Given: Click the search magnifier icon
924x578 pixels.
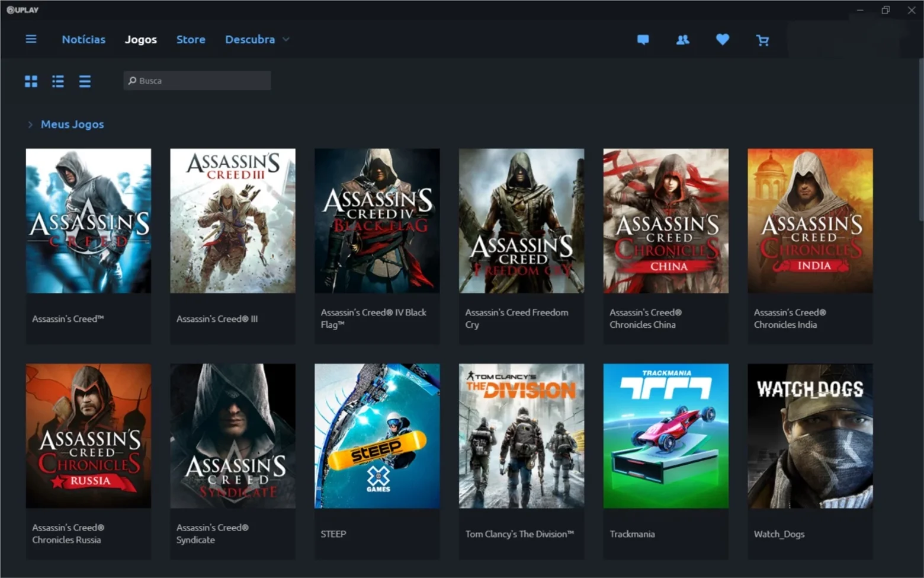Looking at the screenshot, I should point(132,81).
